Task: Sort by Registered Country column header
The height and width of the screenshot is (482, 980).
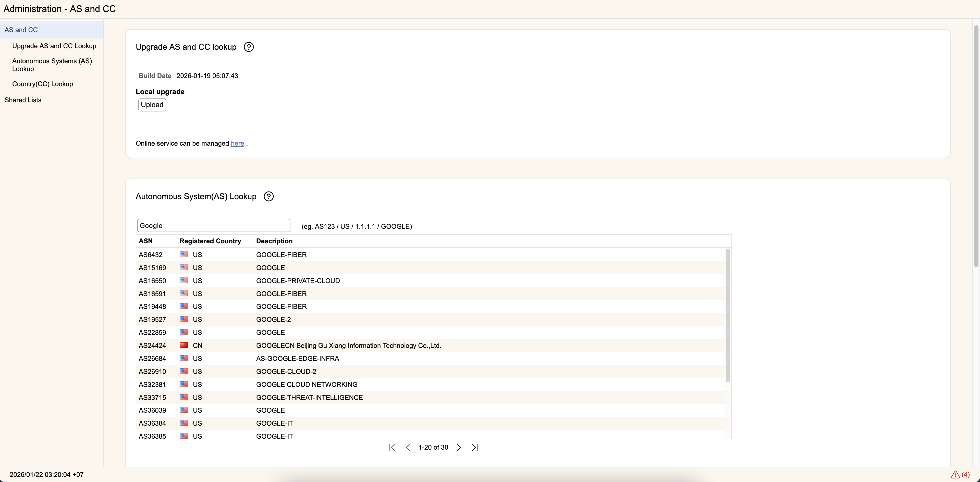Action: 210,241
